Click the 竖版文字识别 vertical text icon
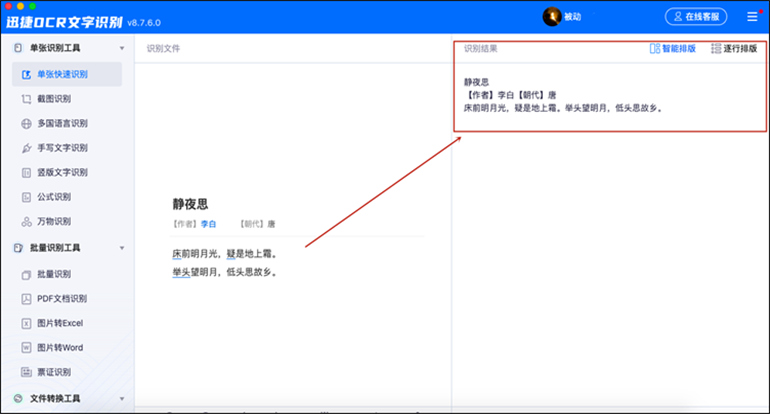 click(x=27, y=172)
